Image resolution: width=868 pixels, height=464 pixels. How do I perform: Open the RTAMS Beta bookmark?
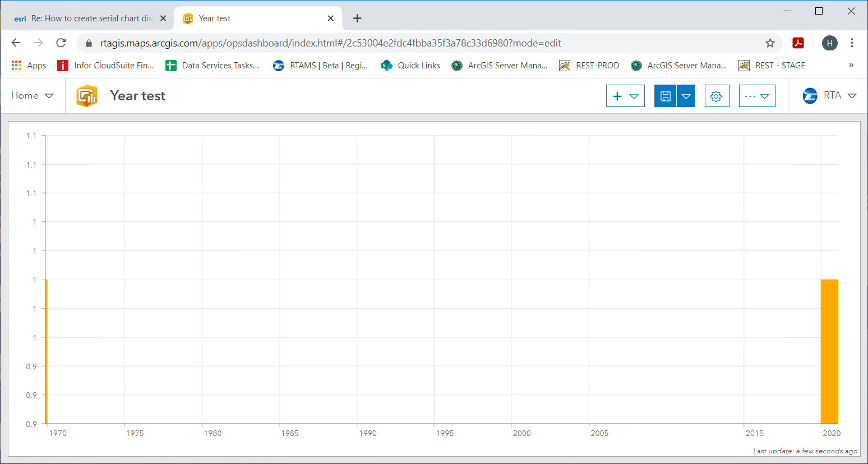point(320,65)
